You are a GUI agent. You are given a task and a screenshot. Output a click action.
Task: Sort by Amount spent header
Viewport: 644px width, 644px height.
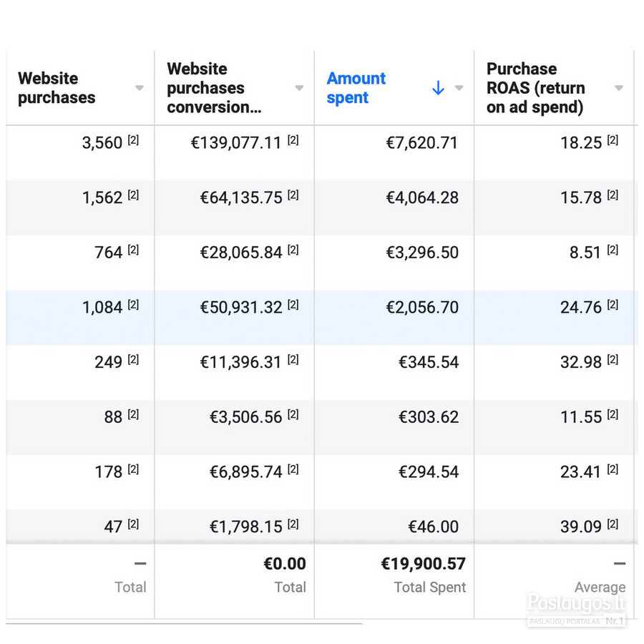click(x=356, y=88)
